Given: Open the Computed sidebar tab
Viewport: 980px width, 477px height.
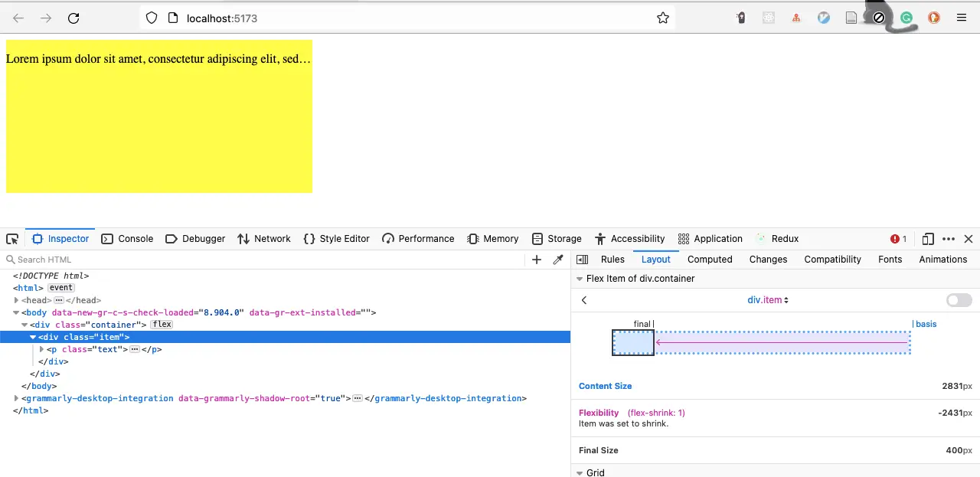Looking at the screenshot, I should [x=710, y=260].
